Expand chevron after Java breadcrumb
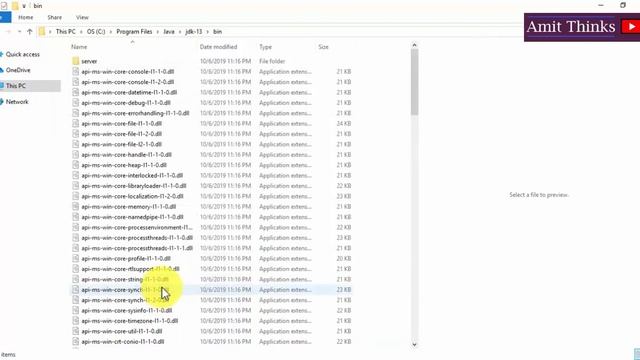 tap(180, 32)
